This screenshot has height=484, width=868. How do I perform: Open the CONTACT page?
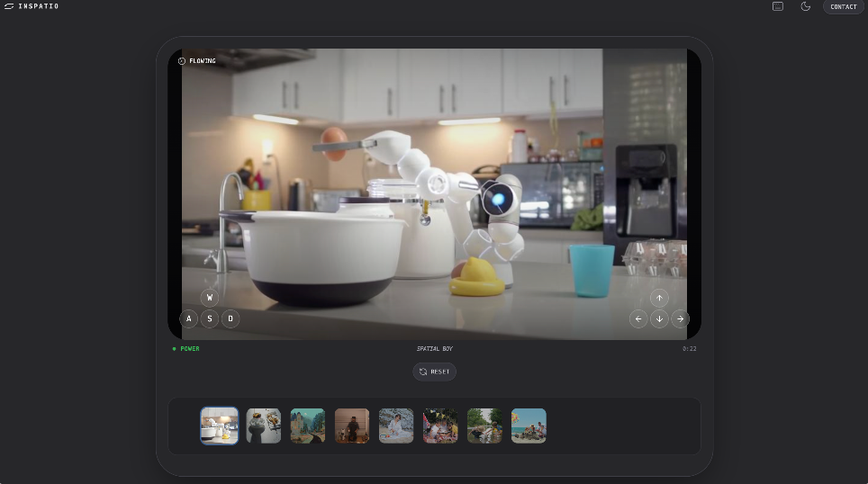tap(843, 7)
